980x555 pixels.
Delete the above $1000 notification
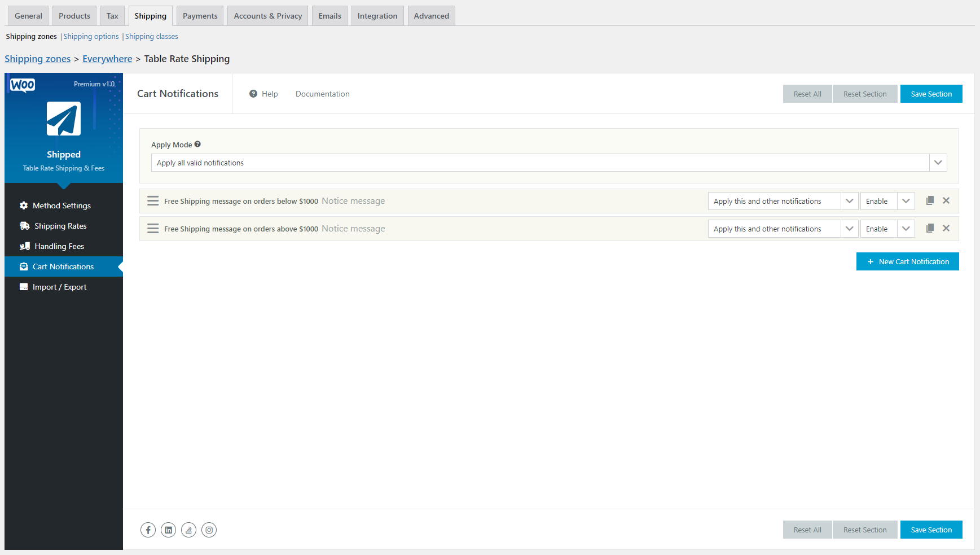pos(946,228)
